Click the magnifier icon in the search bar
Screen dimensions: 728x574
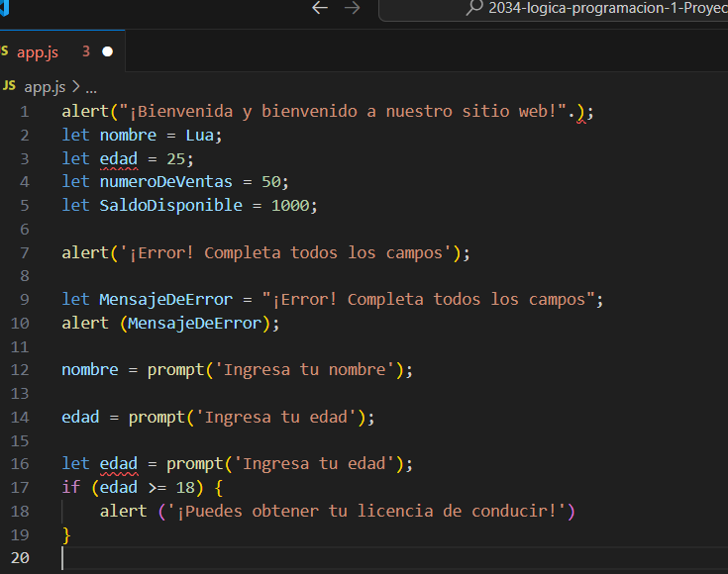[x=474, y=8]
